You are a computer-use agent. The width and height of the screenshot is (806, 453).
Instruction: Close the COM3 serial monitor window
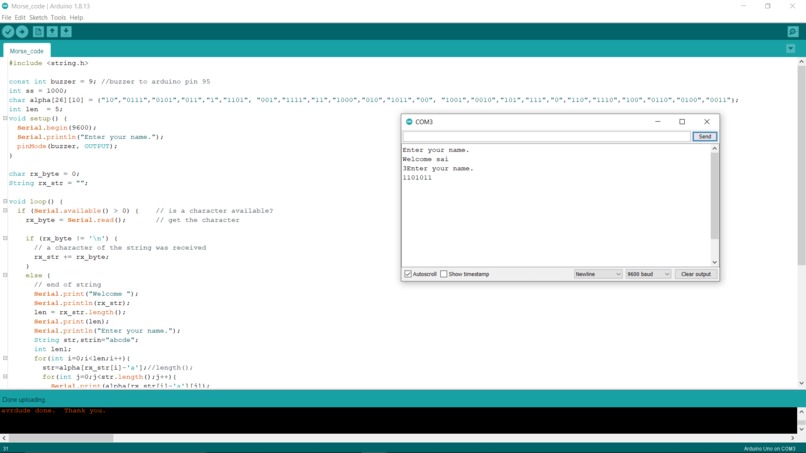(x=706, y=122)
